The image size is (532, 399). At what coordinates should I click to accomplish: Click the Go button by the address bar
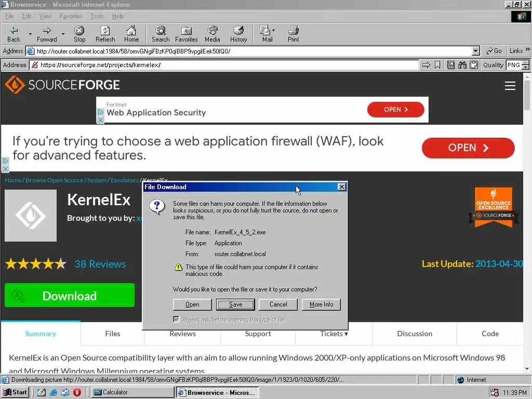pyautogui.click(x=494, y=51)
